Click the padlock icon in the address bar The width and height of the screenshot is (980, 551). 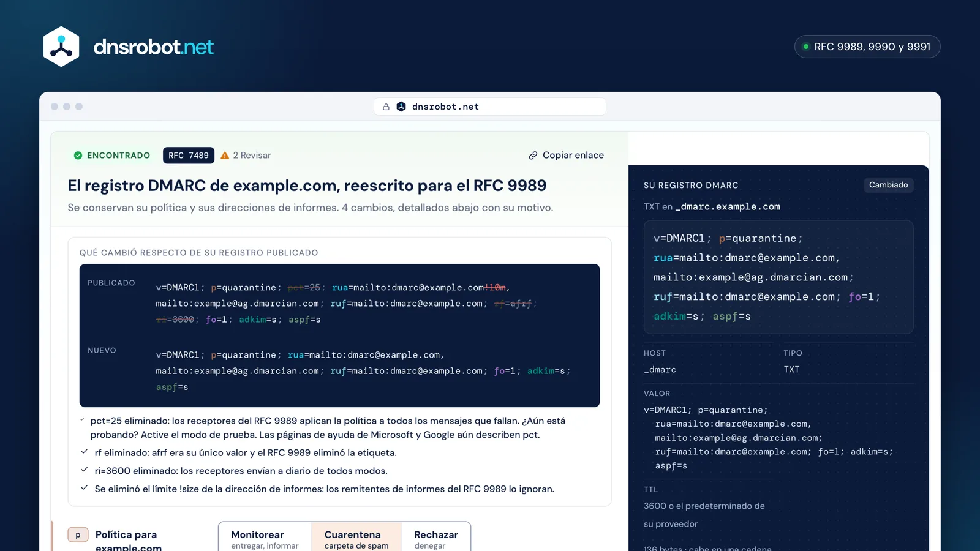tap(386, 107)
